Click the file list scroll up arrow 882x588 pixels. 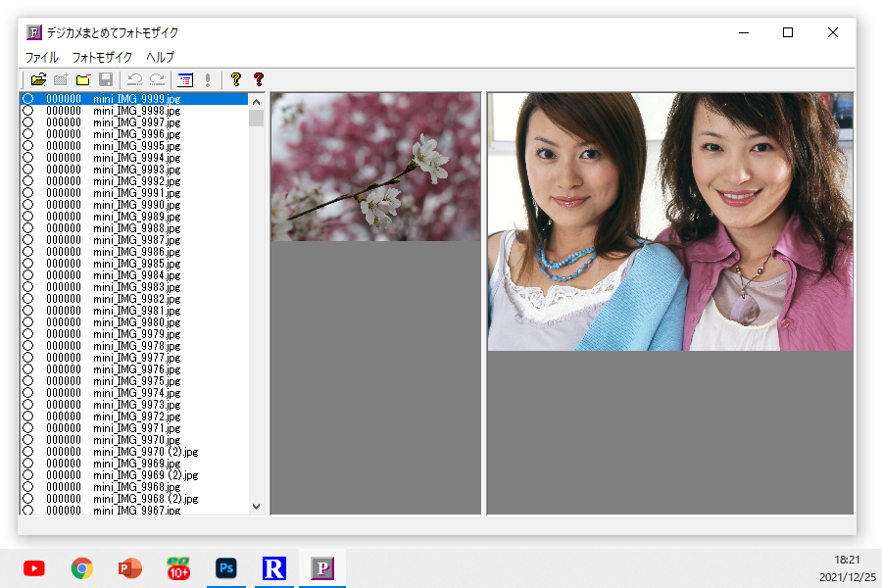257,102
